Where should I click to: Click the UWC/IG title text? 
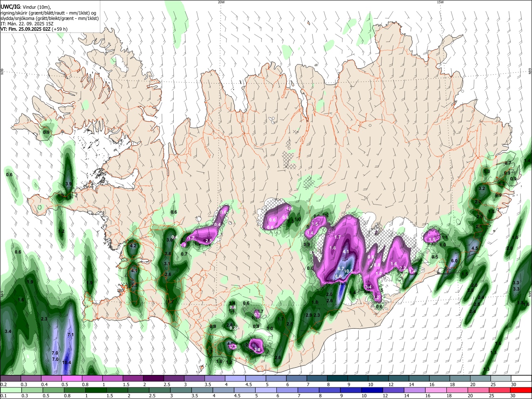[10, 7]
